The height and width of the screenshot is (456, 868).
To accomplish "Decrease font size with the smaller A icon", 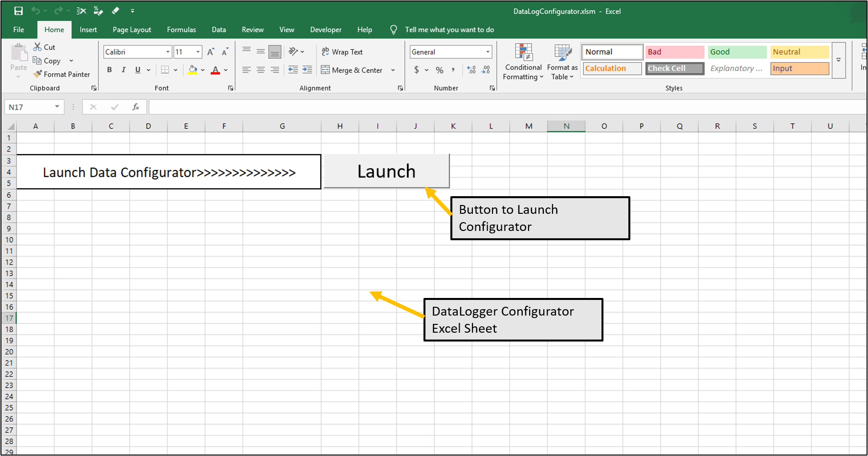I will [x=225, y=52].
